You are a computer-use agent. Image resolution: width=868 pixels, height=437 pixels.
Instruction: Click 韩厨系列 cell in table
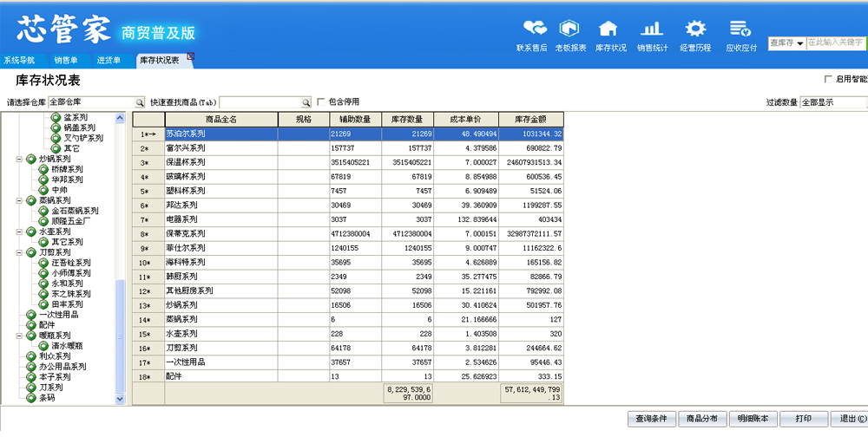[221, 277]
